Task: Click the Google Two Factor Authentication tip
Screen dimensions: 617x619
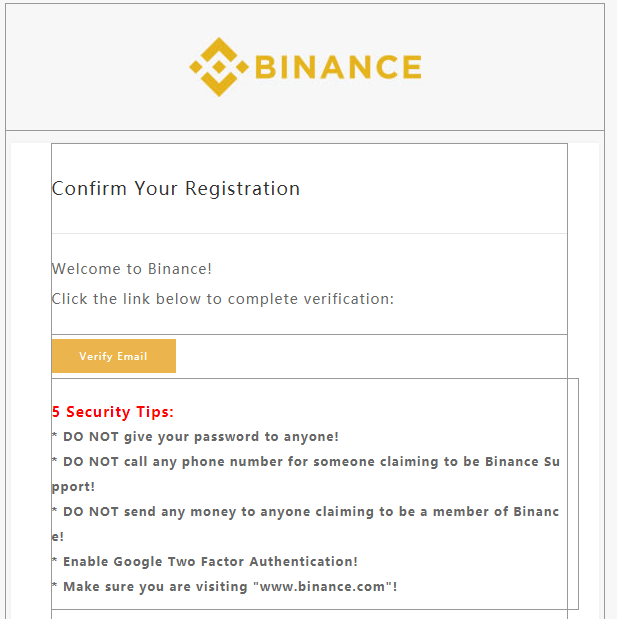Action: 205,561
